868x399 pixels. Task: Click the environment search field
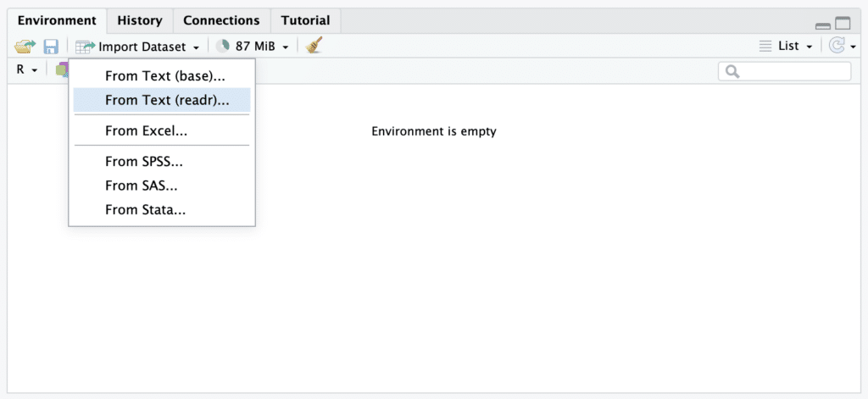(793, 72)
